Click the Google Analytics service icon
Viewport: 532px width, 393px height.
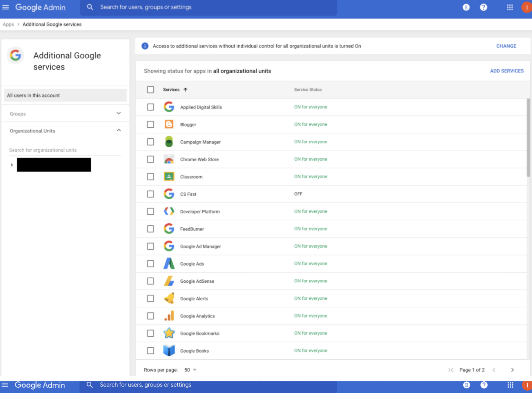169,316
